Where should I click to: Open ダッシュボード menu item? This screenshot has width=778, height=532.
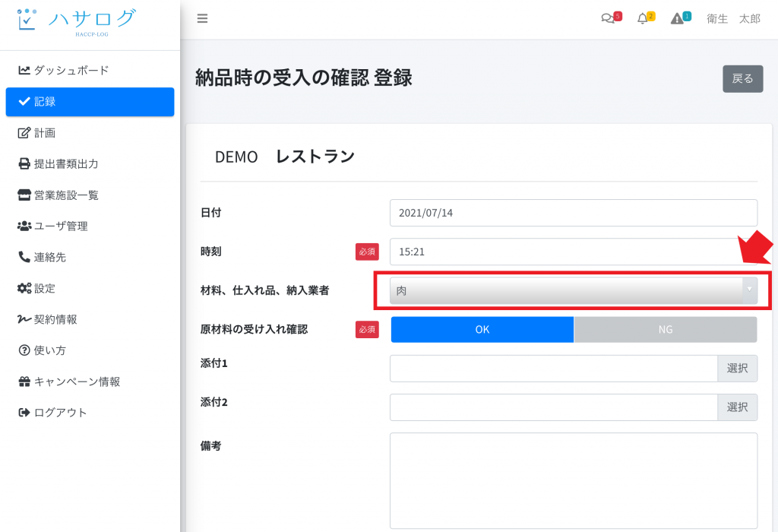pos(90,71)
